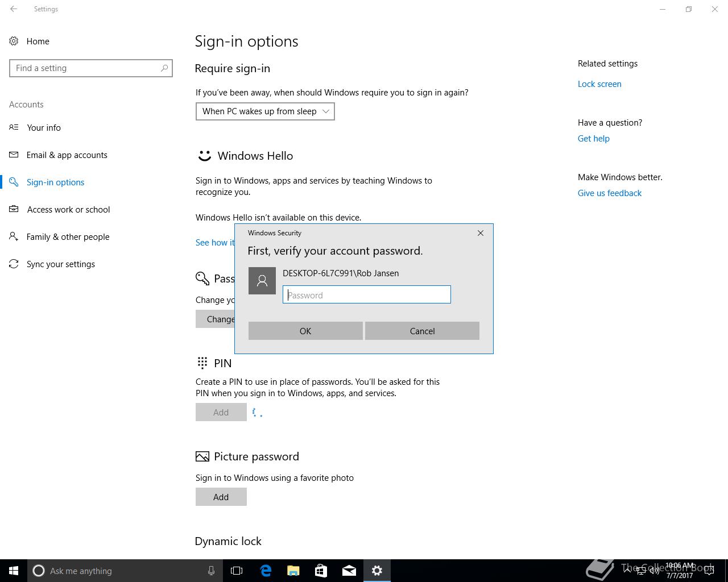728x582 pixels.
Task: Go to Settings Home
Action: click(38, 41)
